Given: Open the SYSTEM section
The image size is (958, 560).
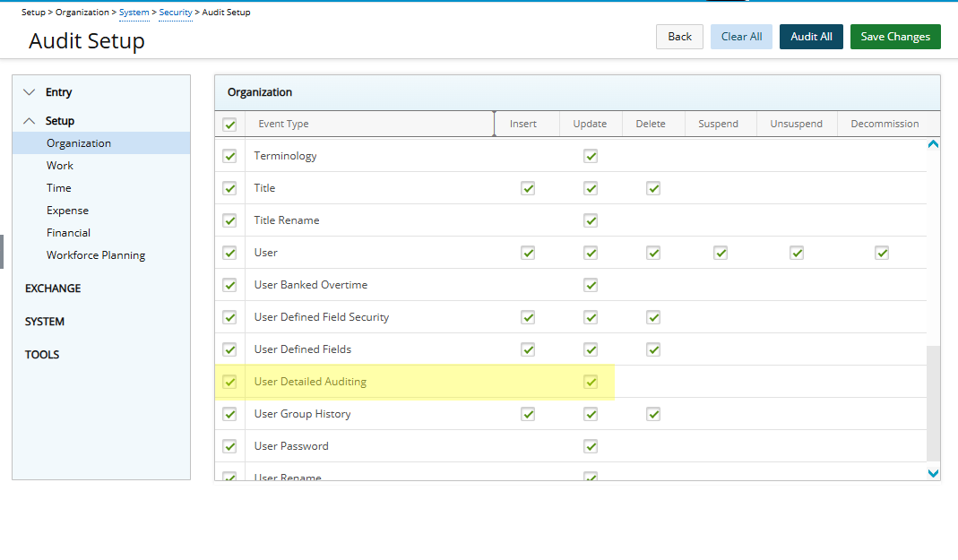Looking at the screenshot, I should point(45,321).
